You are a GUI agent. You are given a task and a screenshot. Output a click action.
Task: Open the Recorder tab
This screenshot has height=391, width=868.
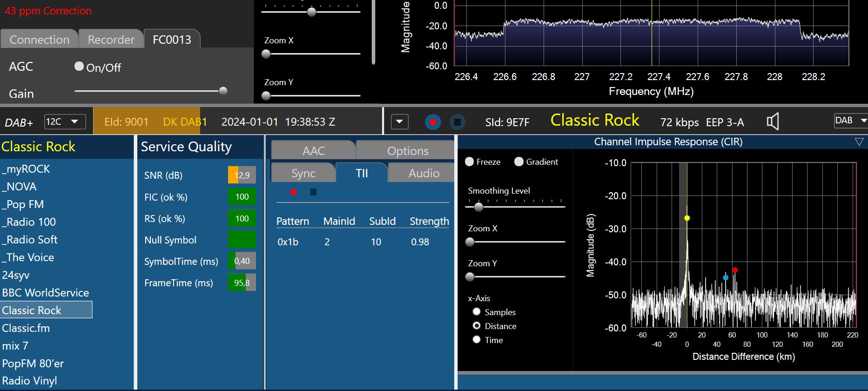[x=111, y=40]
